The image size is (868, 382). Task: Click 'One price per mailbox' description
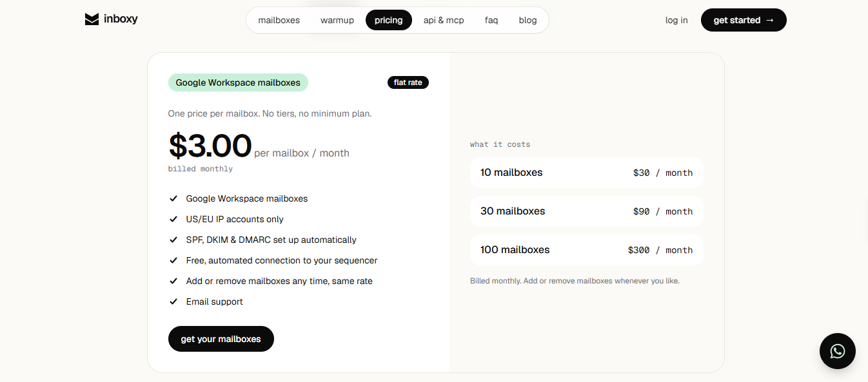pyautogui.click(x=270, y=113)
